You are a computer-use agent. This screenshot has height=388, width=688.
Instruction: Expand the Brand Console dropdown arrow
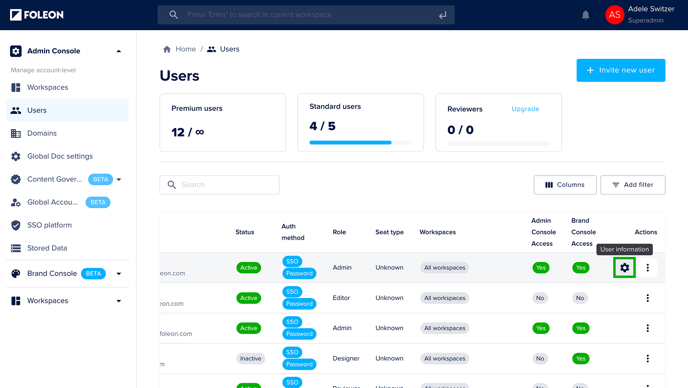pos(118,273)
